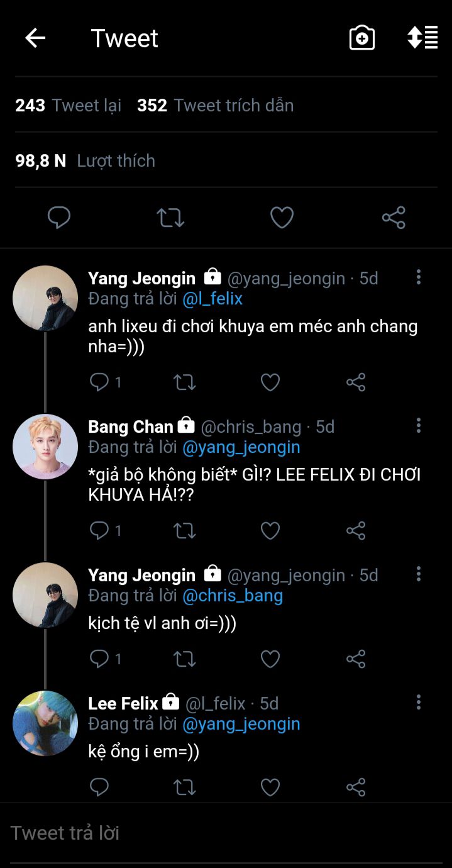Tap reply icon on the main tweet
Image resolution: width=452 pixels, height=868 pixels.
pyautogui.click(x=59, y=218)
